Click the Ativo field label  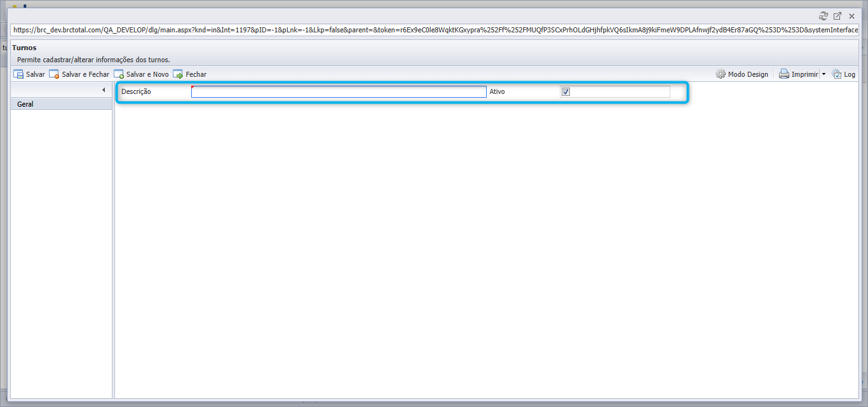[497, 92]
